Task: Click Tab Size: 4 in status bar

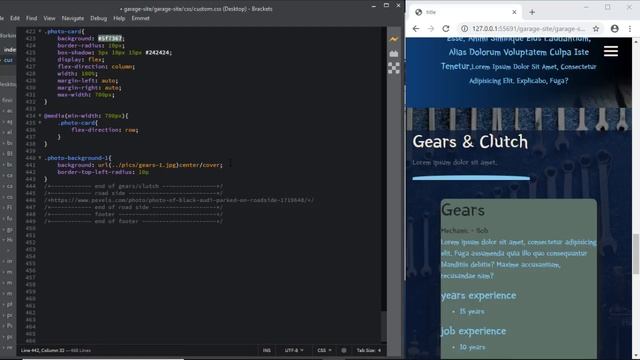Action: (x=369, y=350)
